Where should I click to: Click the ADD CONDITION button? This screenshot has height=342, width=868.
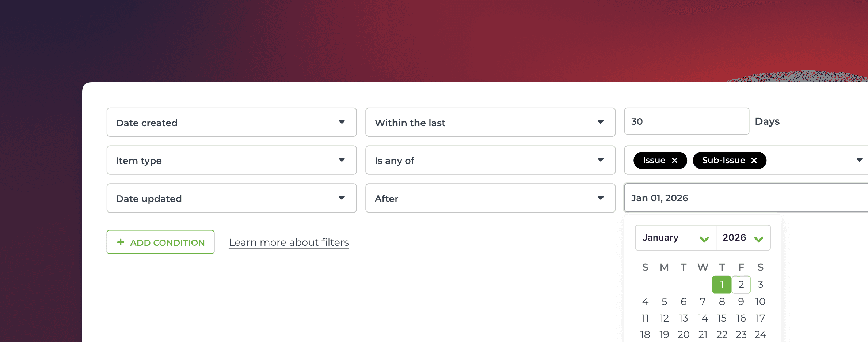coord(160,242)
